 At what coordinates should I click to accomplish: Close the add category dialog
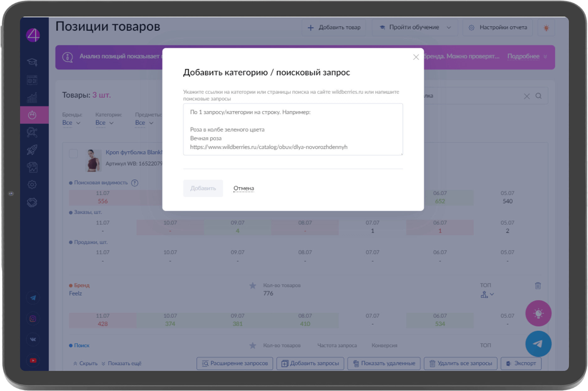point(416,57)
